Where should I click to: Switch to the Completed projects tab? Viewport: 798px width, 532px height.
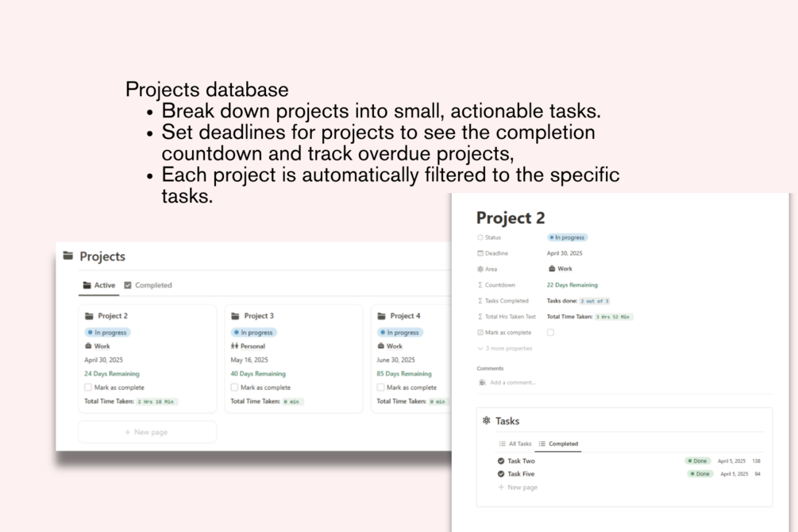click(148, 285)
